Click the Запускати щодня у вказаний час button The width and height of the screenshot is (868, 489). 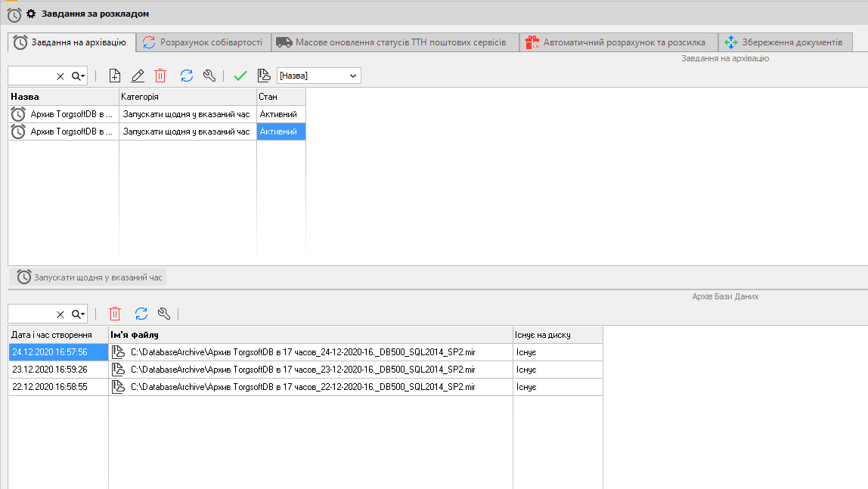(90, 277)
